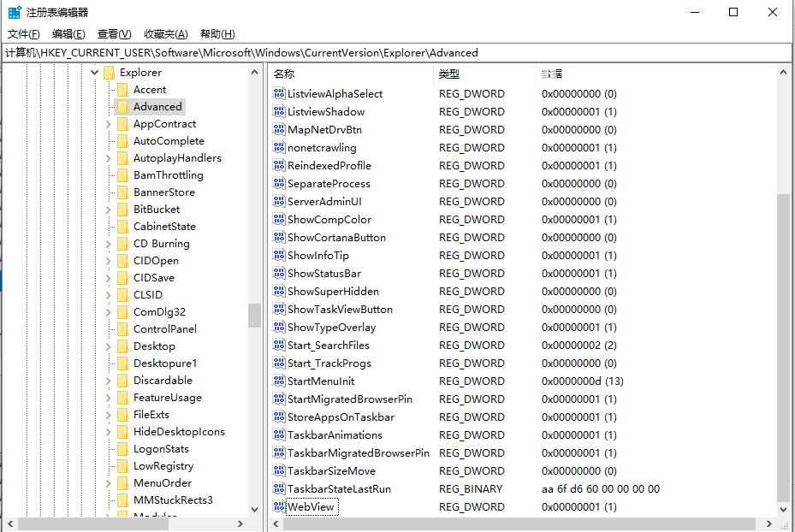Image resolution: width=795 pixels, height=532 pixels.
Task: Sort values by 名称 column header
Action: (351, 74)
